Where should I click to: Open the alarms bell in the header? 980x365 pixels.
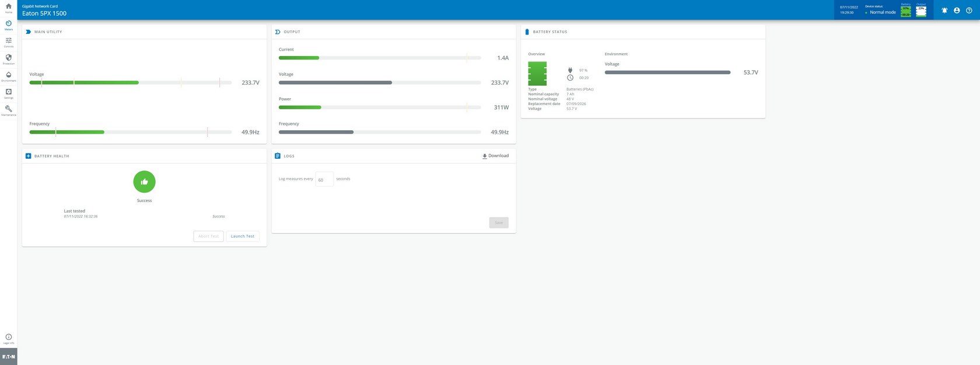944,11
